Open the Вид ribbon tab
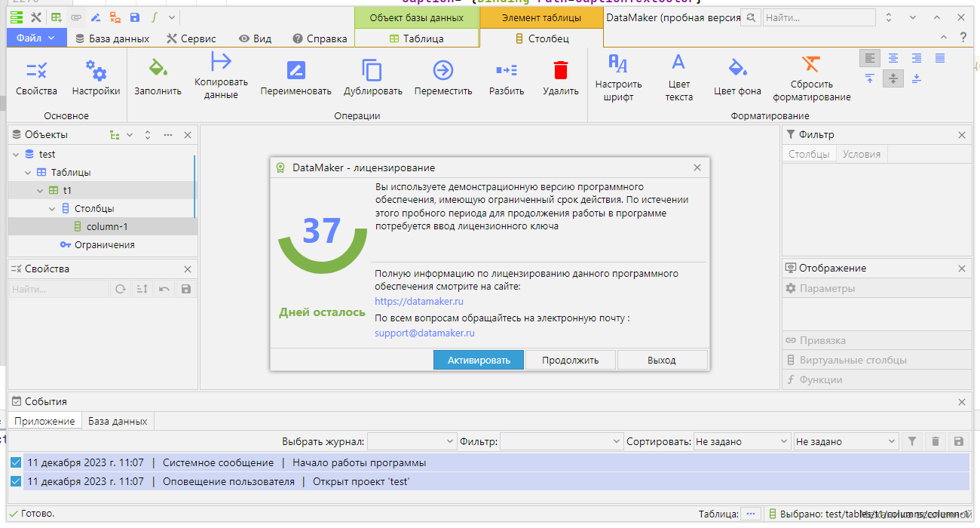The height and width of the screenshot is (528, 980). click(x=255, y=38)
